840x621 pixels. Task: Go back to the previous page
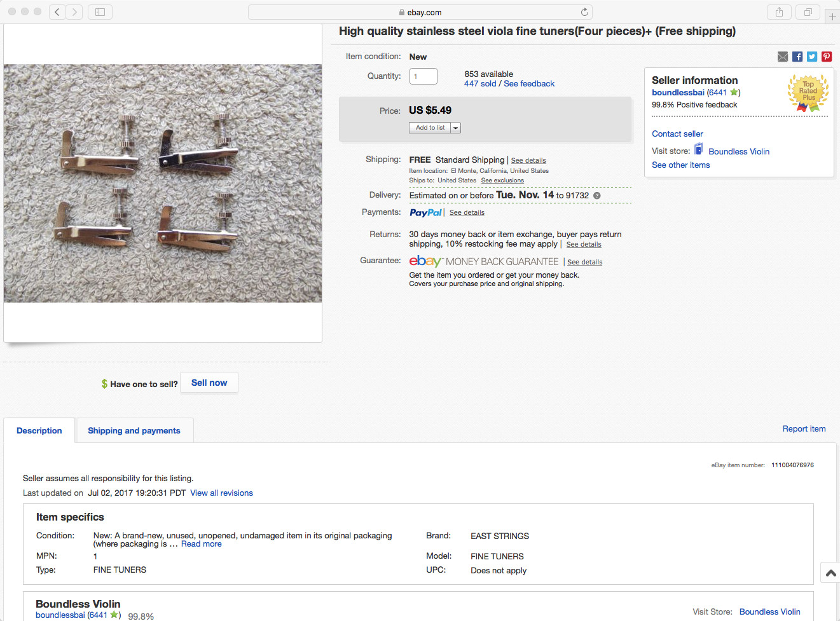[x=57, y=12]
